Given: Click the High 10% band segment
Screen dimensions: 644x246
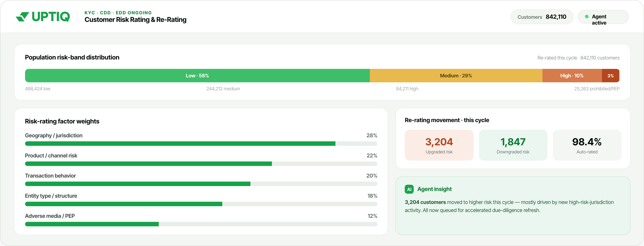Looking at the screenshot, I should coord(572,76).
